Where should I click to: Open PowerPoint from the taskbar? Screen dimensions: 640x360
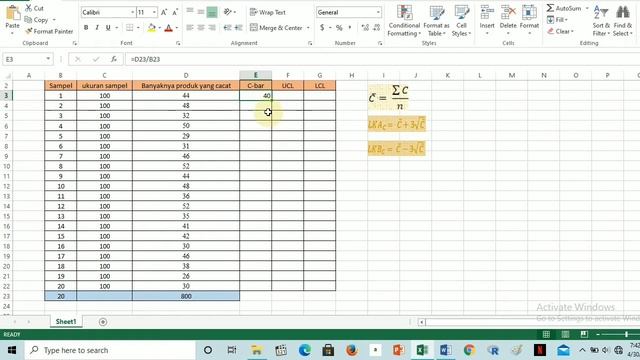tap(398, 350)
